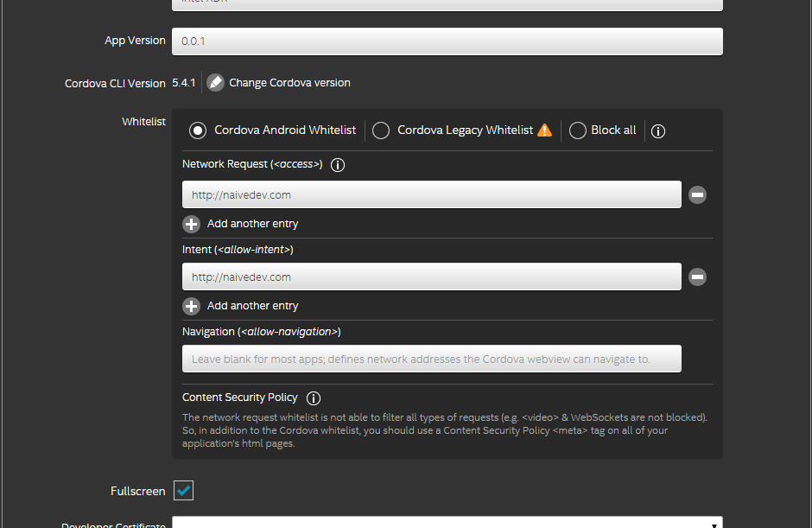Open Content Security Policy info icon

click(314, 398)
